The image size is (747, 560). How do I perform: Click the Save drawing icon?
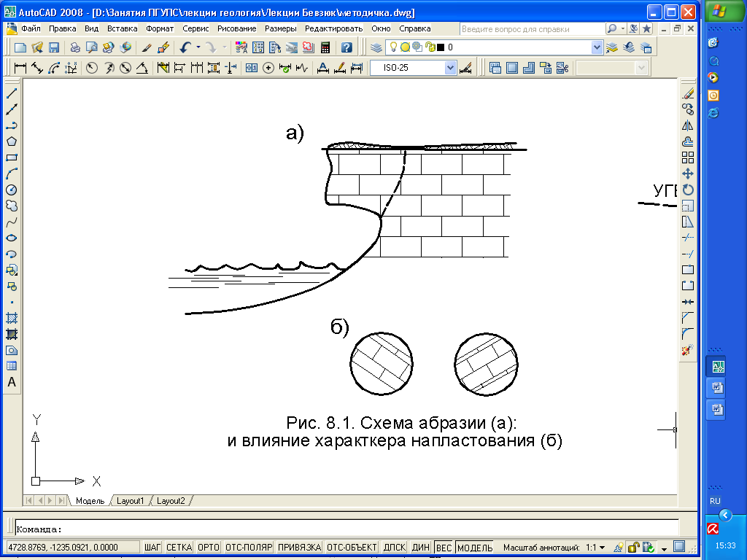point(54,47)
